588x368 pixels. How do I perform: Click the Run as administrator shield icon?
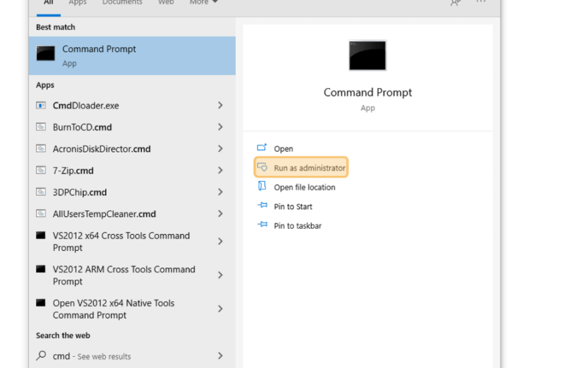tap(262, 167)
